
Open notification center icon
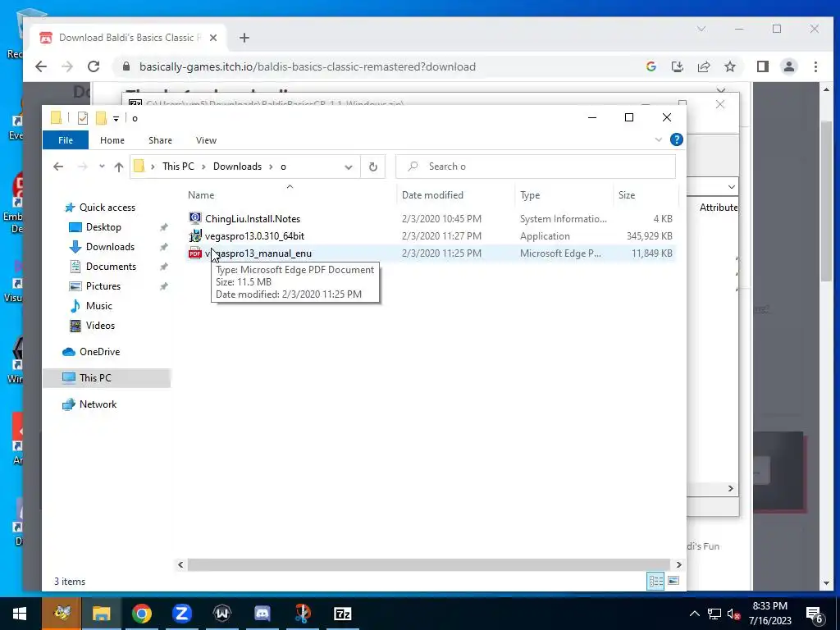815,614
